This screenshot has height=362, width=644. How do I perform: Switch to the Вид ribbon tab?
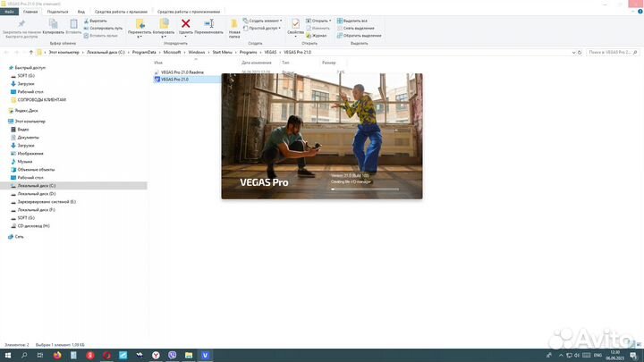coord(81,12)
